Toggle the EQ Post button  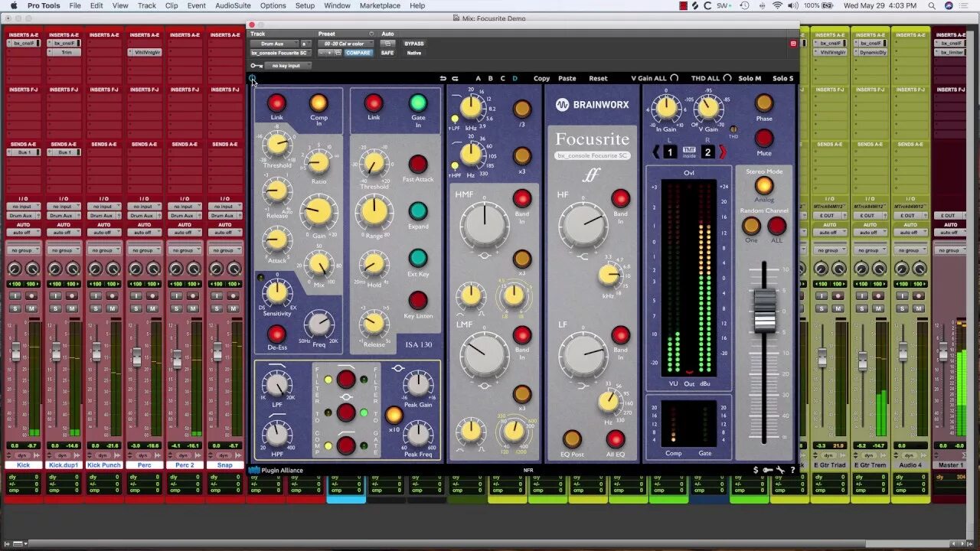[x=572, y=439]
